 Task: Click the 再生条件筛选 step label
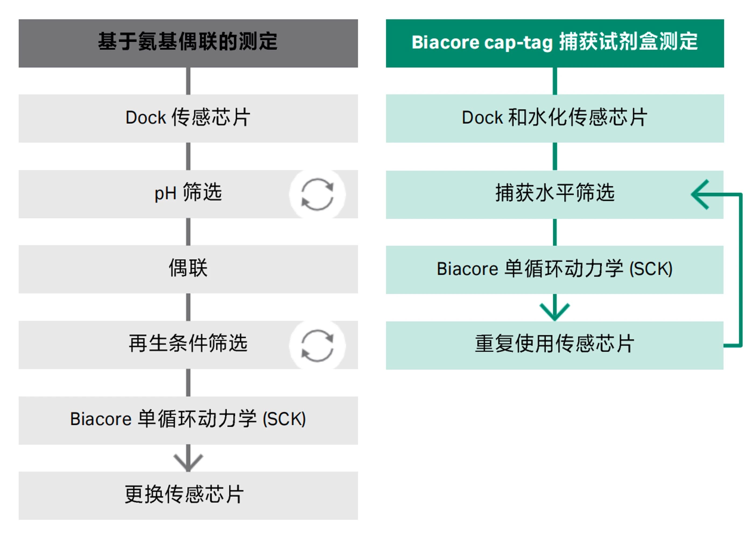tap(188, 344)
